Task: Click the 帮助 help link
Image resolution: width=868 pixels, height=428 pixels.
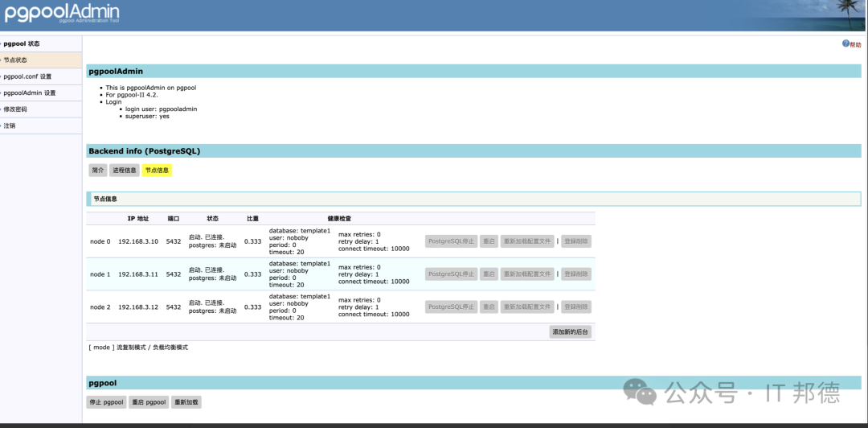Action: pyautogui.click(x=855, y=44)
